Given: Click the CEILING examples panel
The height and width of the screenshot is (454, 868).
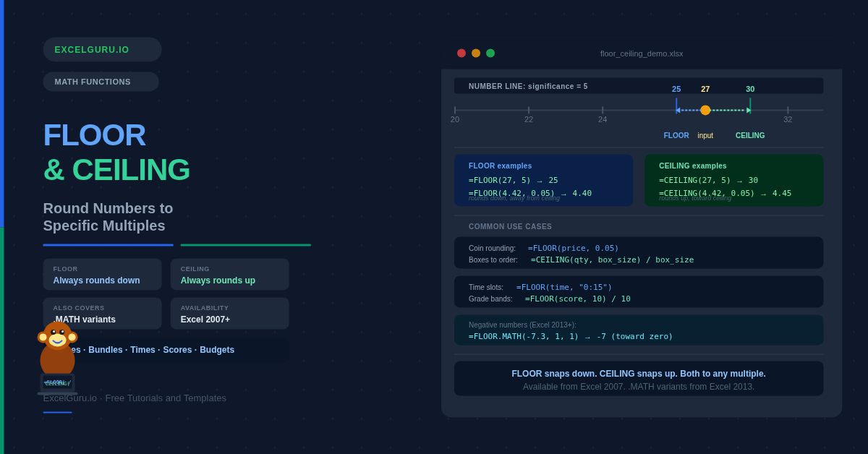Looking at the screenshot, I should [733, 181].
